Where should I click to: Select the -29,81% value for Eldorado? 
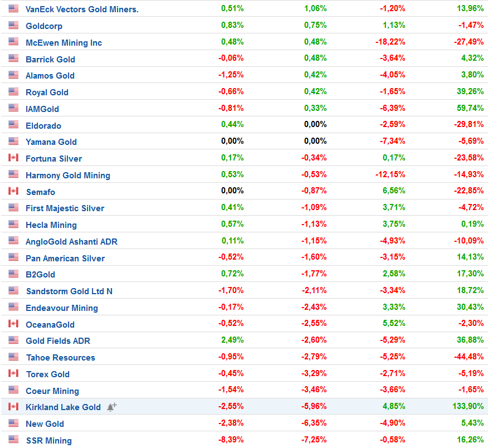pos(469,124)
